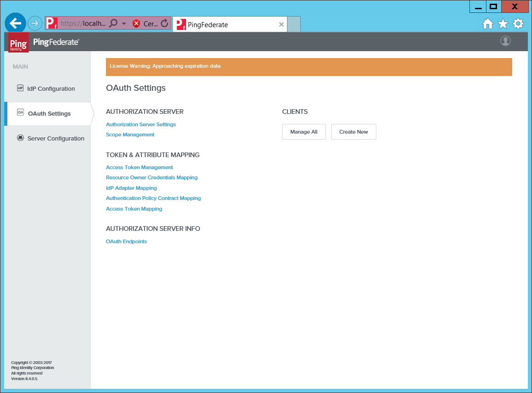
Task: Open the user account profile icon
Action: (x=506, y=41)
